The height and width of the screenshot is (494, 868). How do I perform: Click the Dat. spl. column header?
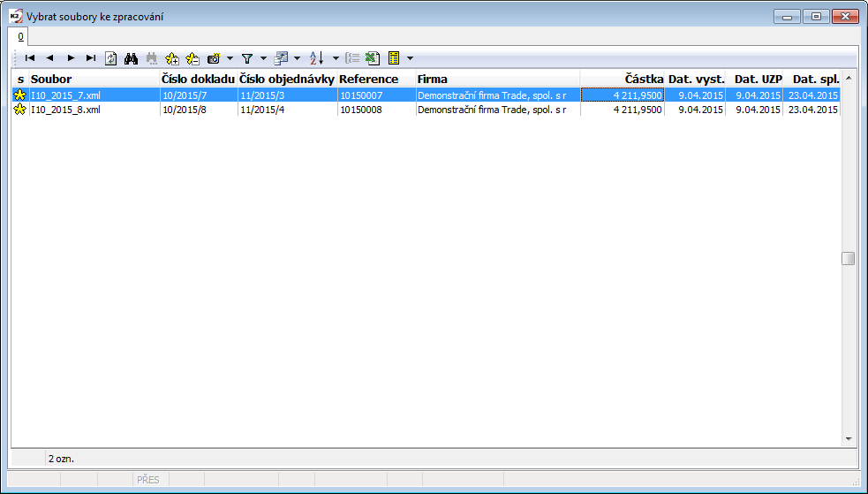coord(812,80)
